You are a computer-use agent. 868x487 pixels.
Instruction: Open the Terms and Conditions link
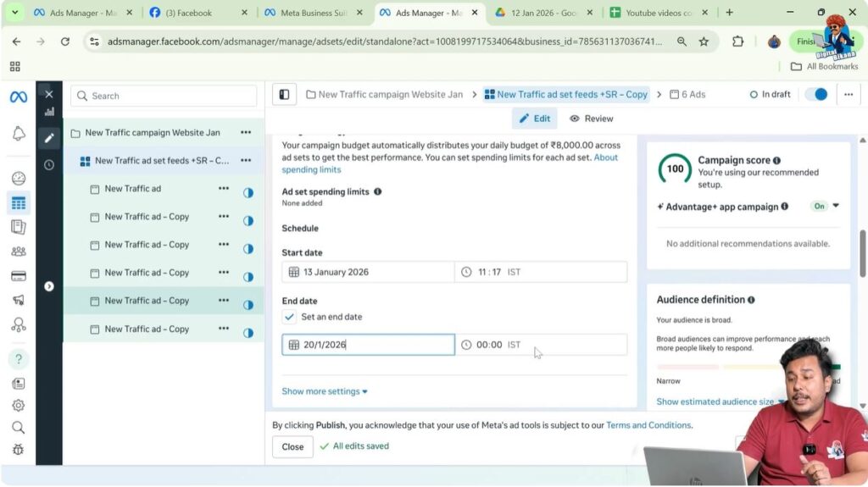pos(648,425)
